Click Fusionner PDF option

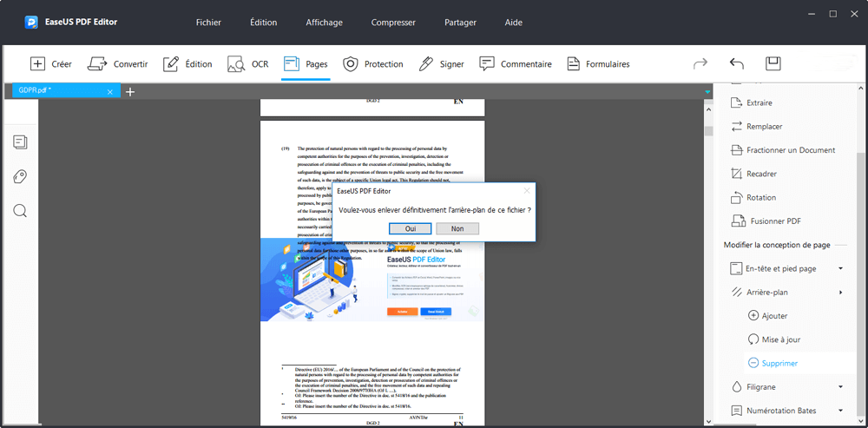click(x=766, y=221)
